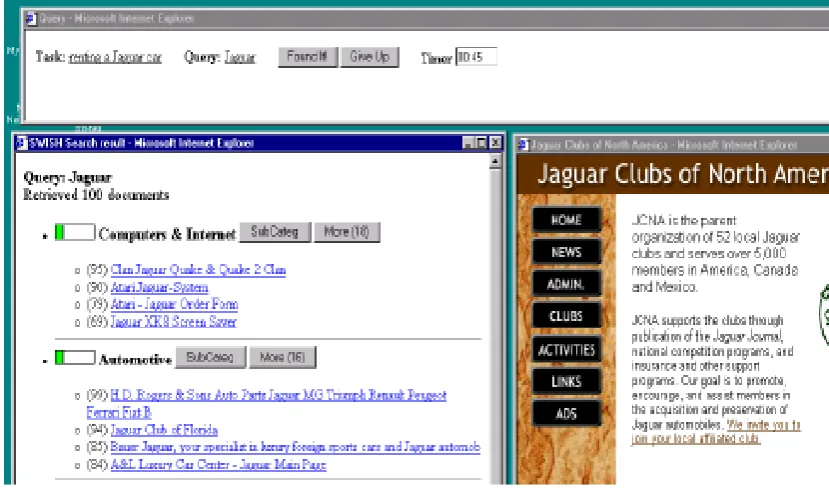Open the Atari - Jaguar Order Form link
The width and height of the screenshot is (829, 490).
coord(174,304)
